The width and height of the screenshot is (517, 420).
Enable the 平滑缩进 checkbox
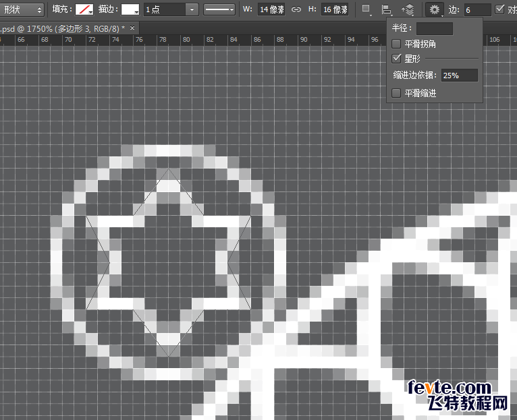[396, 93]
